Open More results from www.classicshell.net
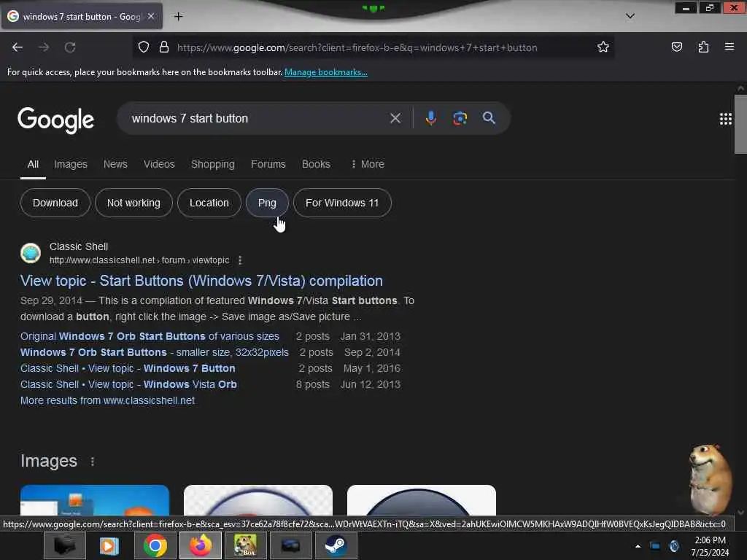The width and height of the screenshot is (747, 560). tap(108, 400)
